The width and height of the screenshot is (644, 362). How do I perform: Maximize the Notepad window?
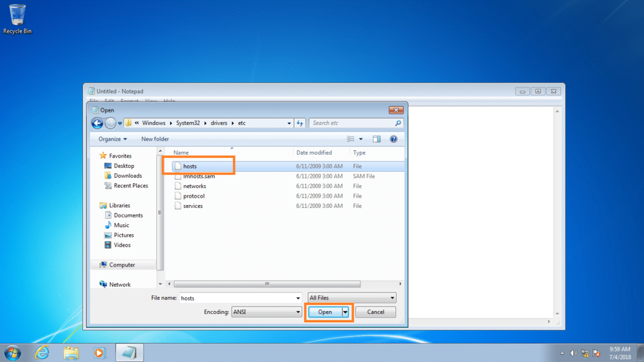(x=538, y=91)
